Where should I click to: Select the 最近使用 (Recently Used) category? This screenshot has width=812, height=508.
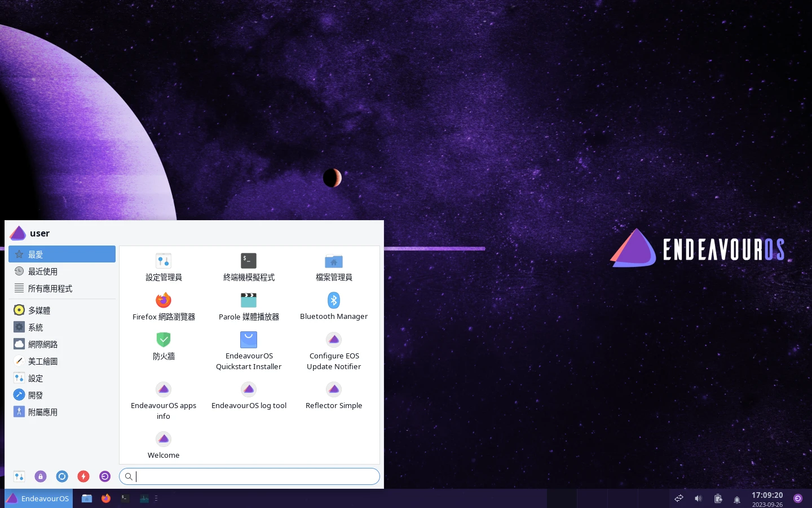[43, 271]
